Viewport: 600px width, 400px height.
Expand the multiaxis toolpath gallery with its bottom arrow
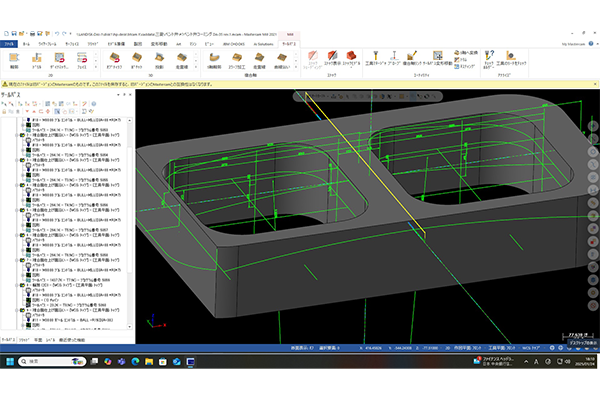[x=296, y=67]
